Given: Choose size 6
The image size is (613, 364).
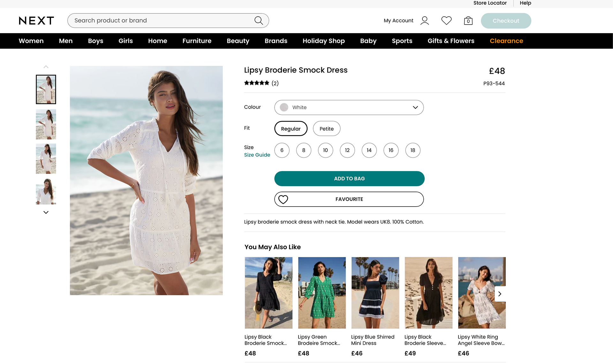Looking at the screenshot, I should point(282,150).
